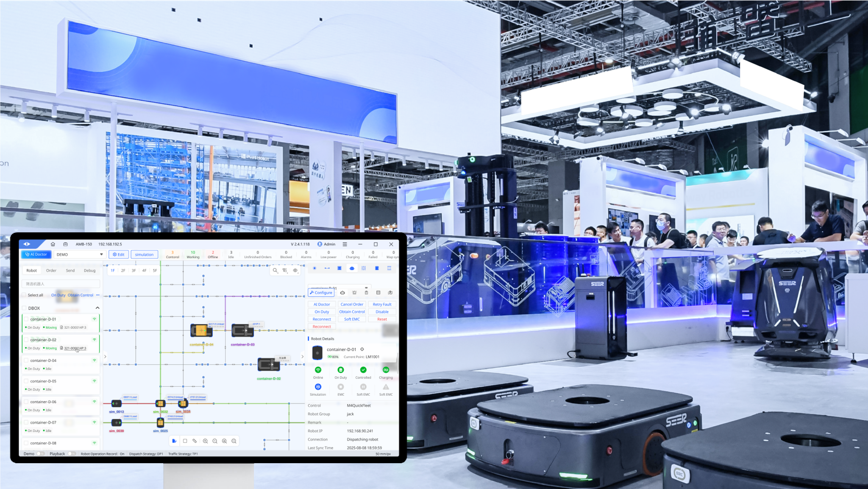Open the map visibility eye icon
The width and height of the screenshot is (868, 489).
pyautogui.click(x=295, y=271)
